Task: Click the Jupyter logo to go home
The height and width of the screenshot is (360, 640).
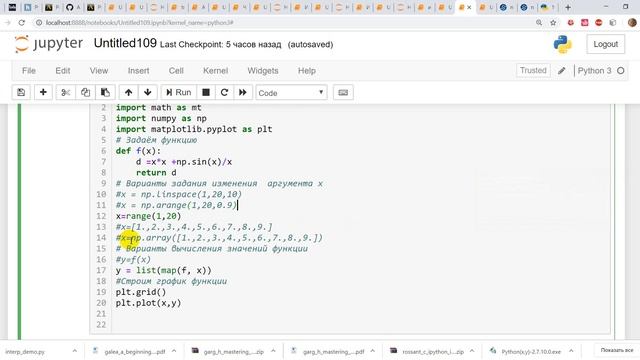Action: click(49, 44)
